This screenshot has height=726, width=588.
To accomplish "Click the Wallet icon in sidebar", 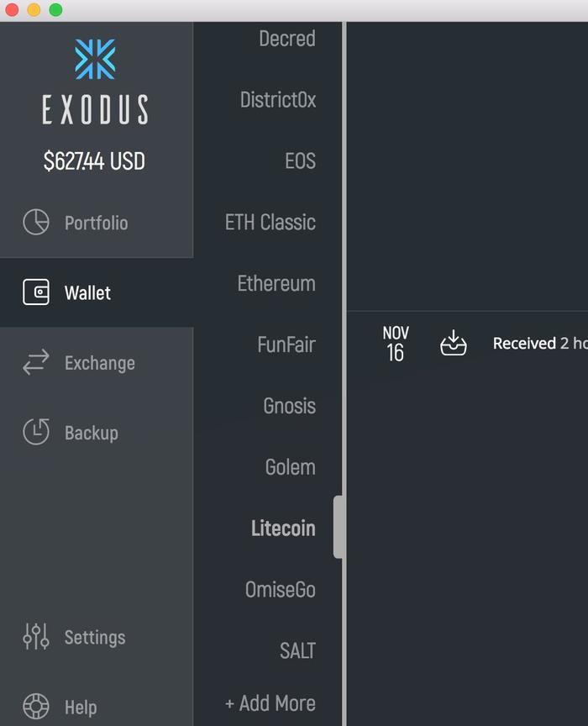I will (x=35, y=292).
